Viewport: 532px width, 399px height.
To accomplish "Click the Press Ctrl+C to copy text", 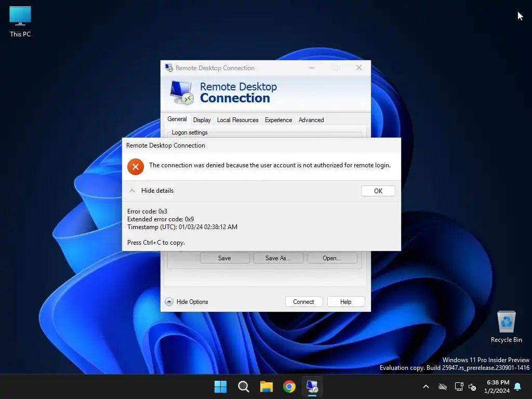I will [x=156, y=243].
